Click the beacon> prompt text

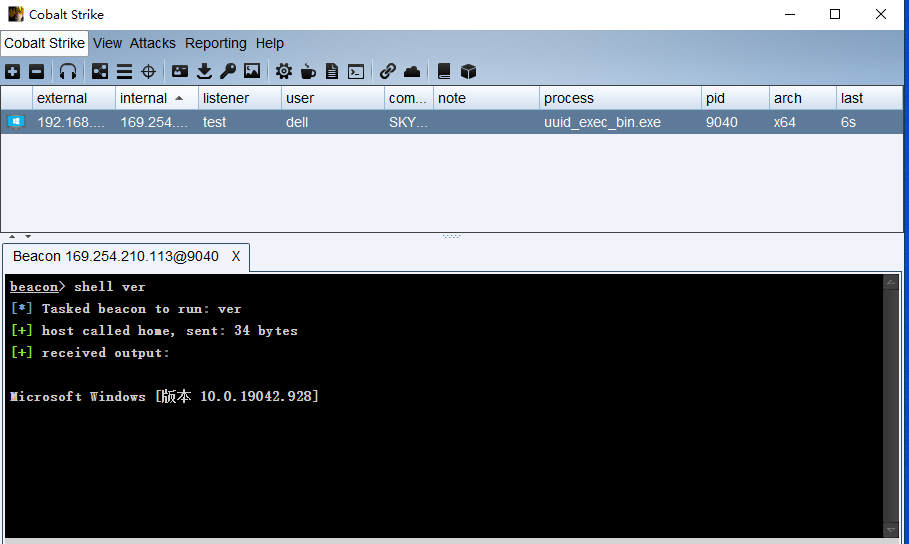(38, 286)
